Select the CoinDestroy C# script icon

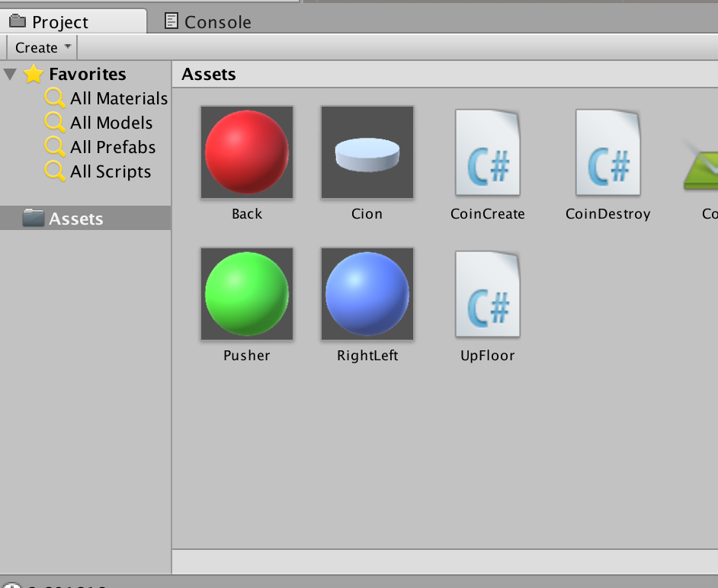608,152
